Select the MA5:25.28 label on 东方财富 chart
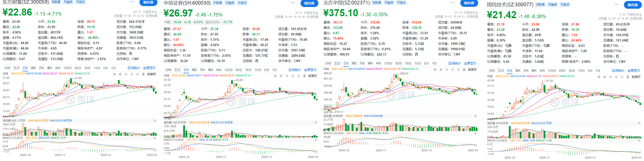Viewport: 644px width, 161px height. click(18, 73)
